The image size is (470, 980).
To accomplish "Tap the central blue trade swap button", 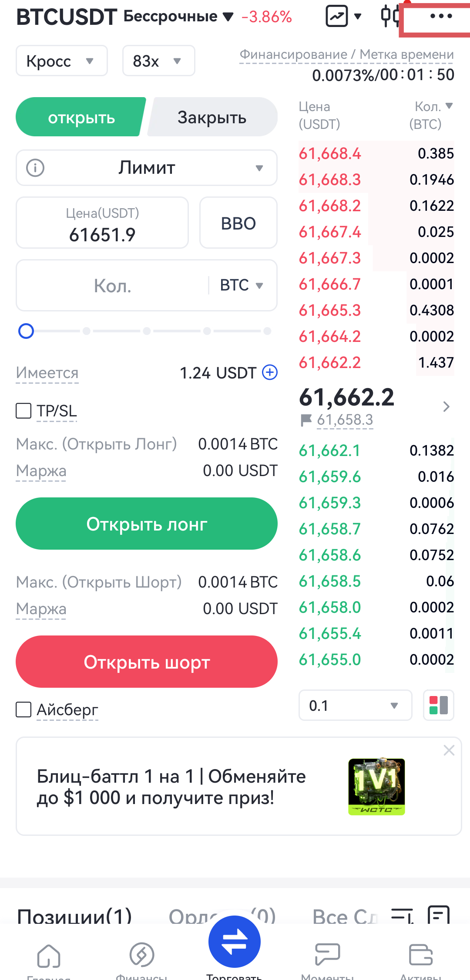I will pyautogui.click(x=235, y=942).
